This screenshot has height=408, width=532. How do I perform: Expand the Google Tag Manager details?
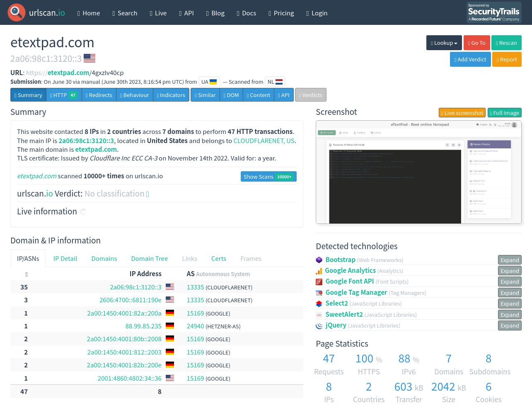point(510,293)
